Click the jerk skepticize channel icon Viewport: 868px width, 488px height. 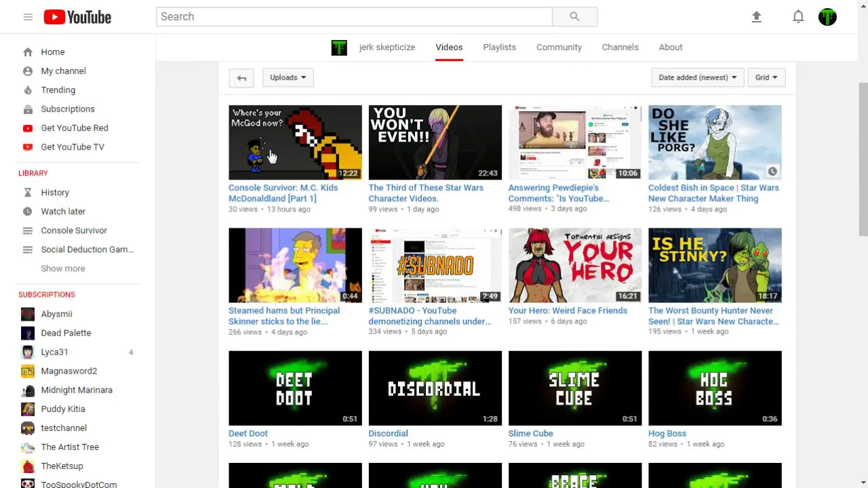pyautogui.click(x=339, y=47)
